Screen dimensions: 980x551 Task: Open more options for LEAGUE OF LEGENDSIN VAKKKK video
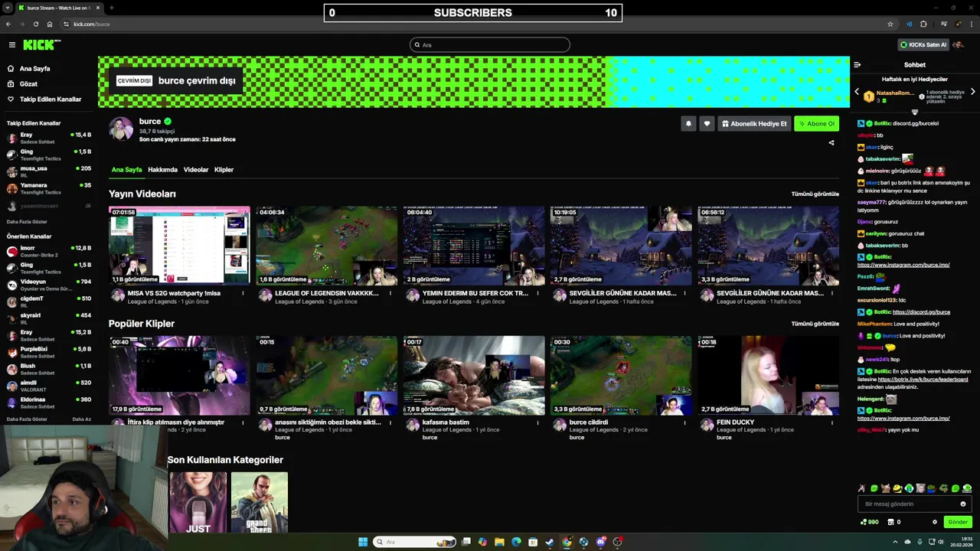pyautogui.click(x=390, y=293)
